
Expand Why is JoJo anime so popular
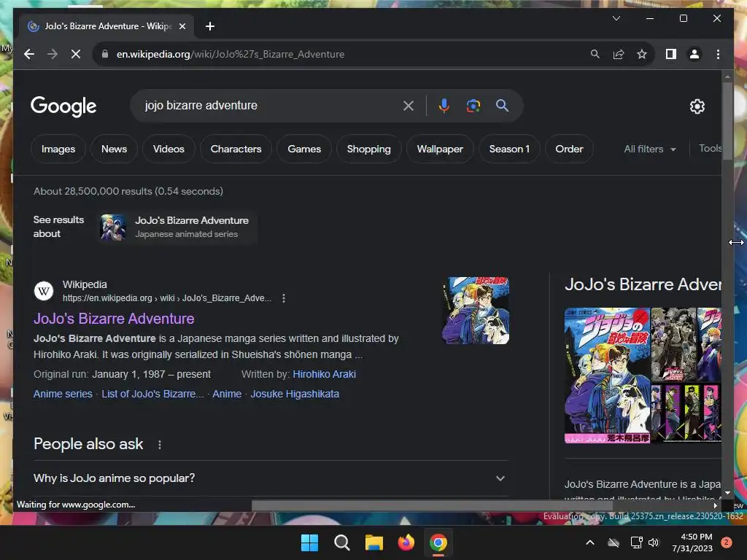click(271, 478)
